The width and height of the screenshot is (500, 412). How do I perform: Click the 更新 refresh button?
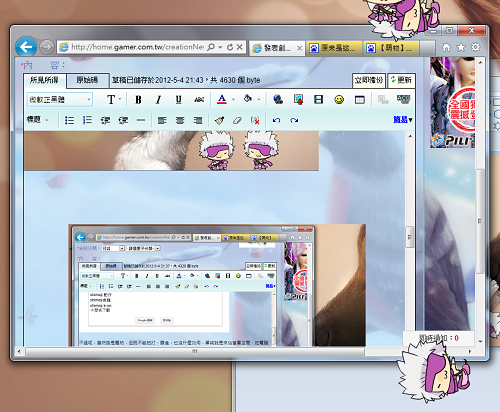tap(401, 80)
